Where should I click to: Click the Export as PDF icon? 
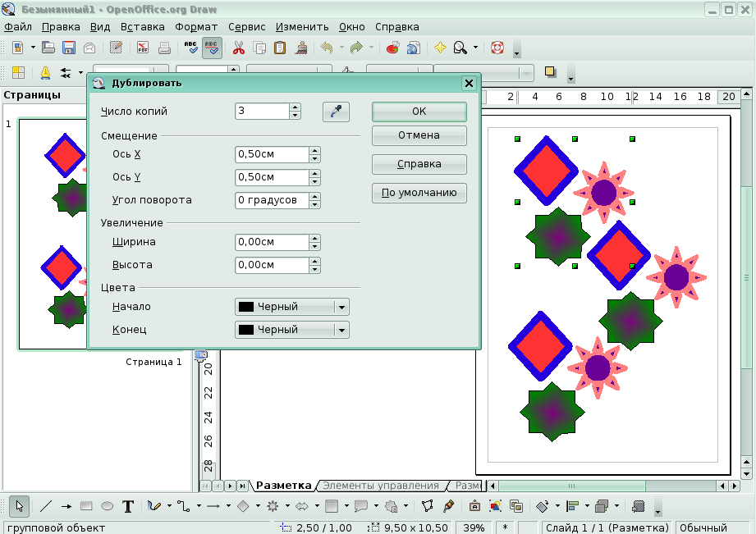[143, 48]
